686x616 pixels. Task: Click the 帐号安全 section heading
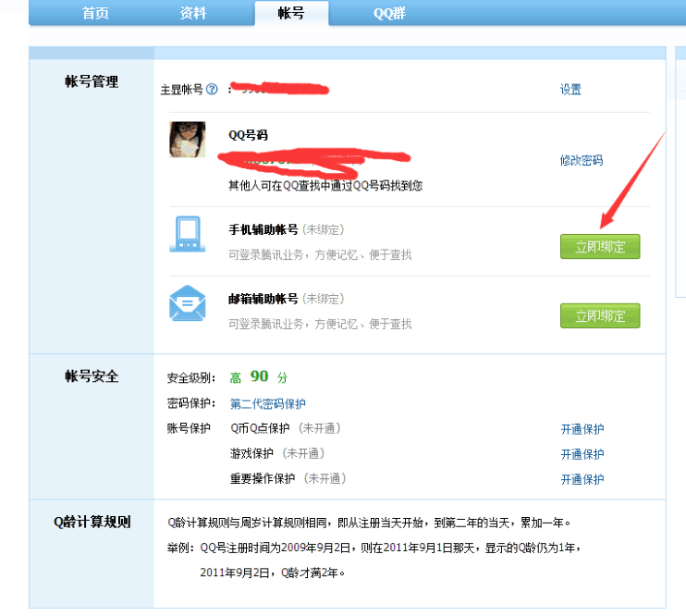pos(92,376)
